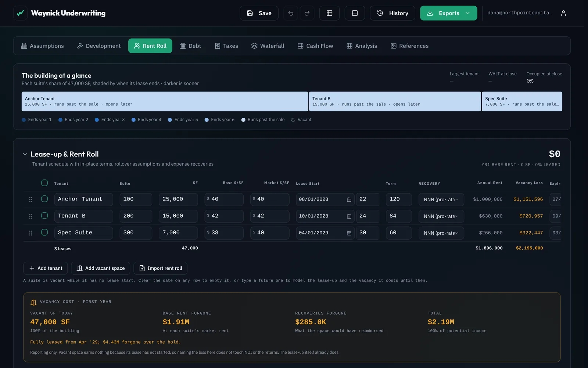Select the Tenant B bar in building glance
Image resolution: width=588 pixels, height=368 pixels.
tap(395, 102)
